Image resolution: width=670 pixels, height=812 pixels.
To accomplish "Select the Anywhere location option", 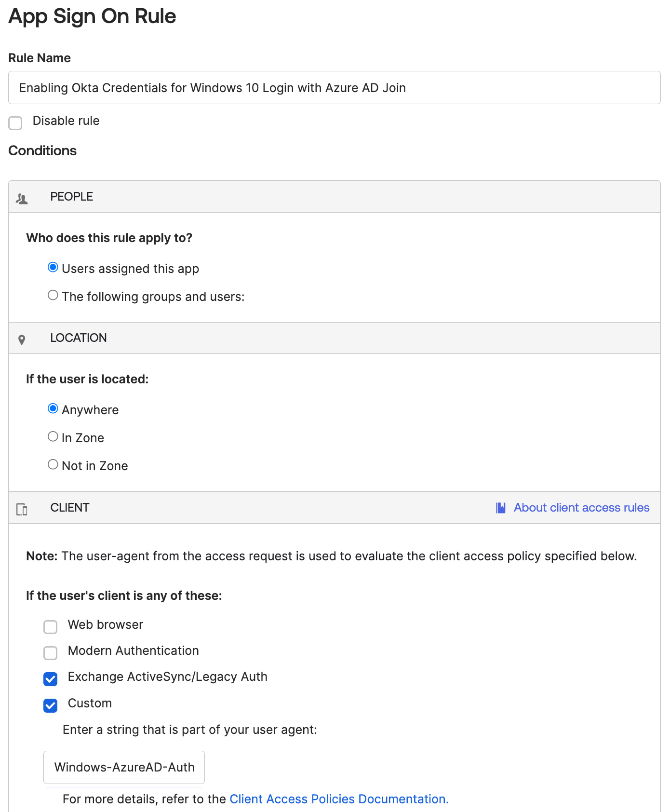I will [53, 408].
